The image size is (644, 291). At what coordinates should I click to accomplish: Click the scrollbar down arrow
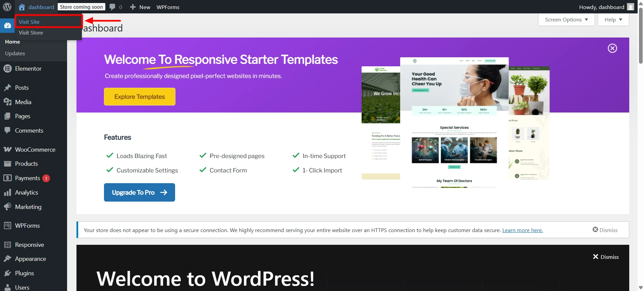pos(641,288)
